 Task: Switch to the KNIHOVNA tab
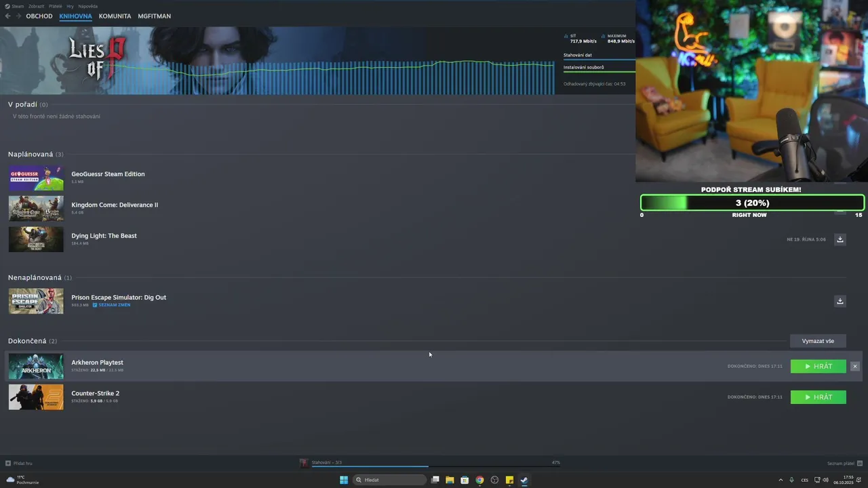75,16
